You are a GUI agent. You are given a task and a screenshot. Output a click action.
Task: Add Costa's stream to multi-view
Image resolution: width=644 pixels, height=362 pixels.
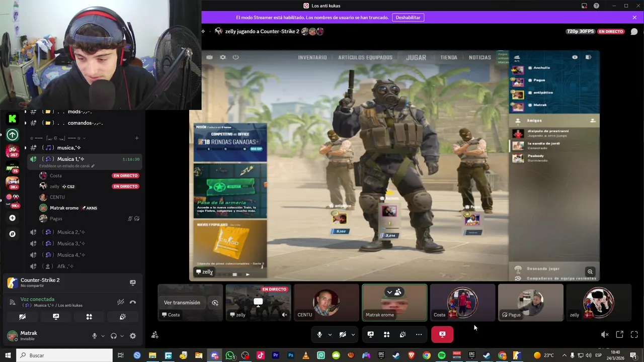coord(215,303)
